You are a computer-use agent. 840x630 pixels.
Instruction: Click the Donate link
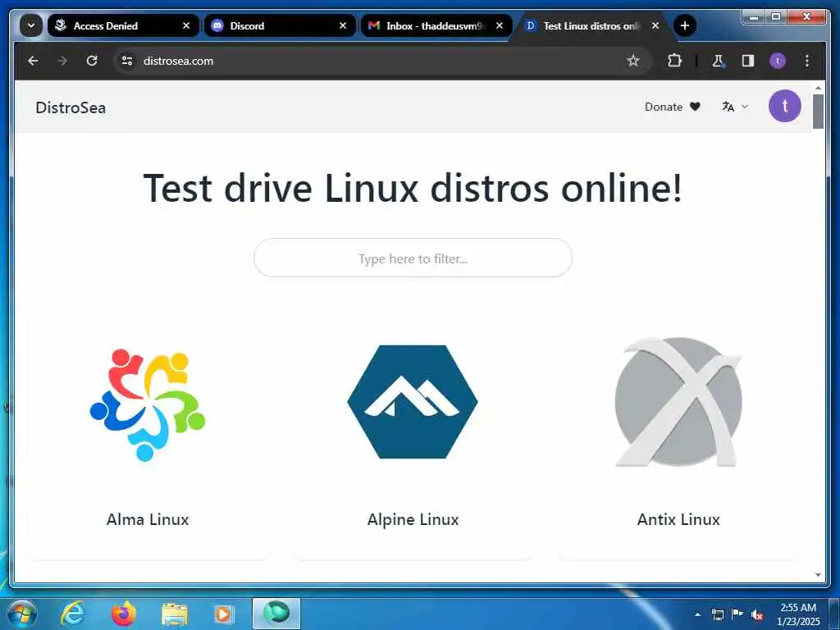tap(663, 107)
